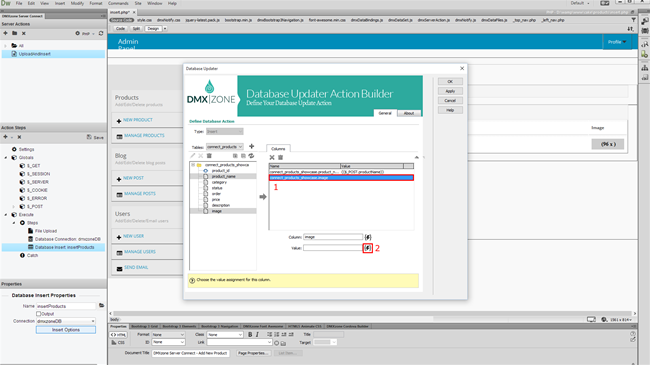Tick the price column checkbox

(x=206, y=200)
